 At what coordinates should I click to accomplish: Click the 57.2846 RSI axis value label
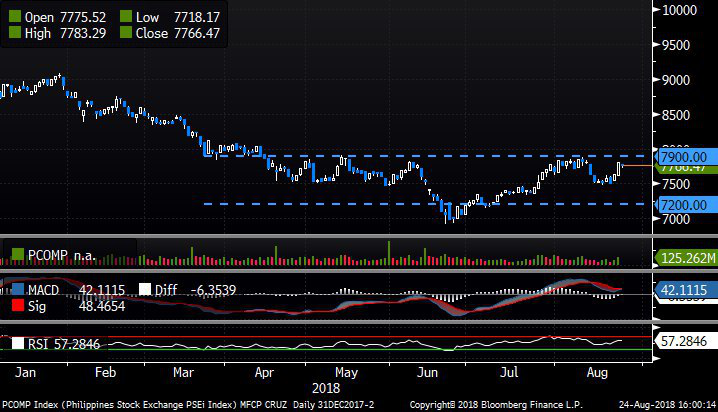[x=684, y=341]
